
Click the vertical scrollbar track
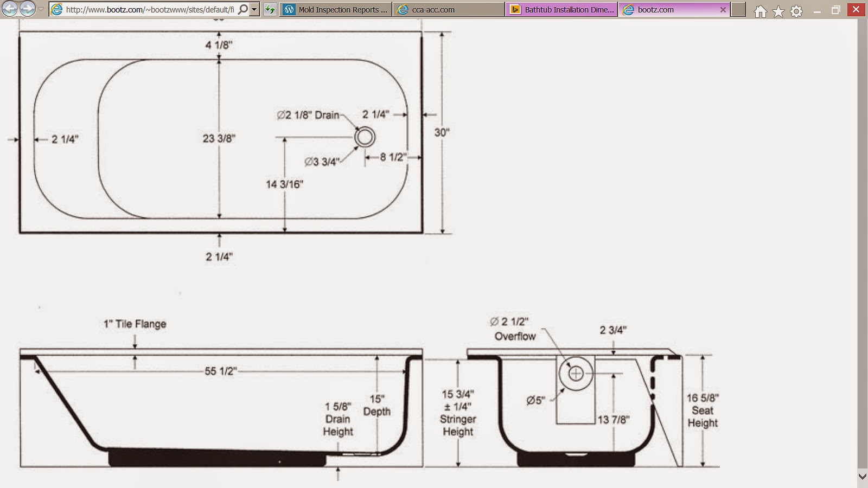pyautogui.click(x=863, y=244)
